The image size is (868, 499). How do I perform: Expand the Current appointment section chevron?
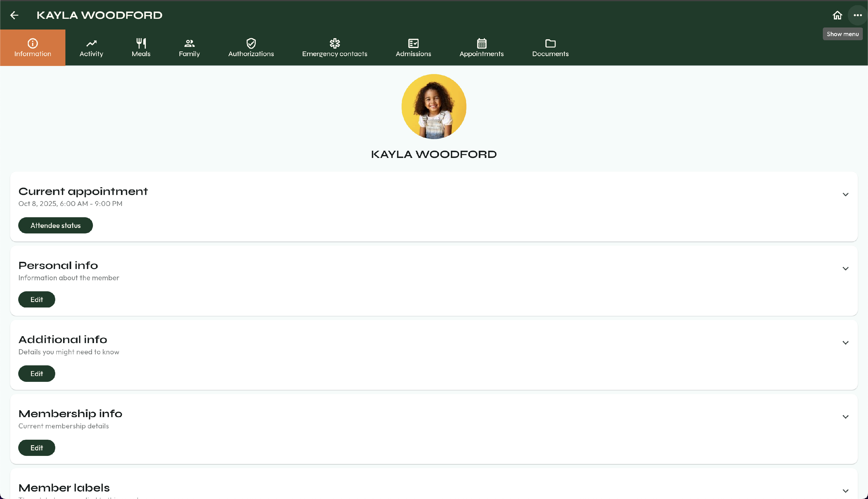[x=845, y=194]
